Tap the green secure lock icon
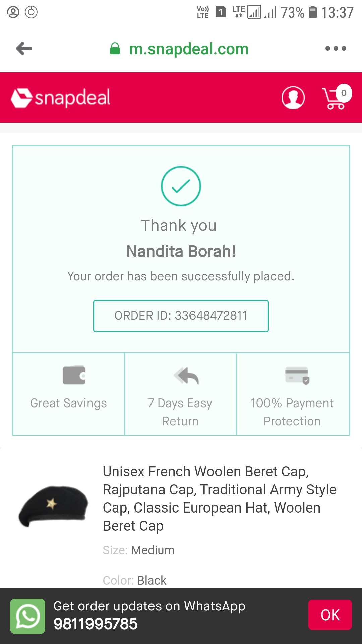 point(115,49)
